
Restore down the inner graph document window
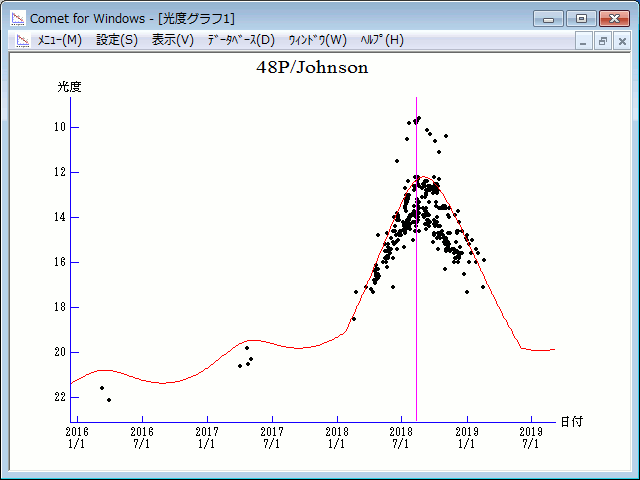click(603, 41)
